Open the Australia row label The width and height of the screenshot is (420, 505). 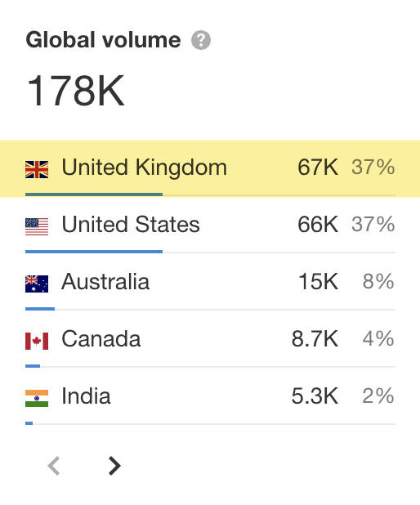105,282
